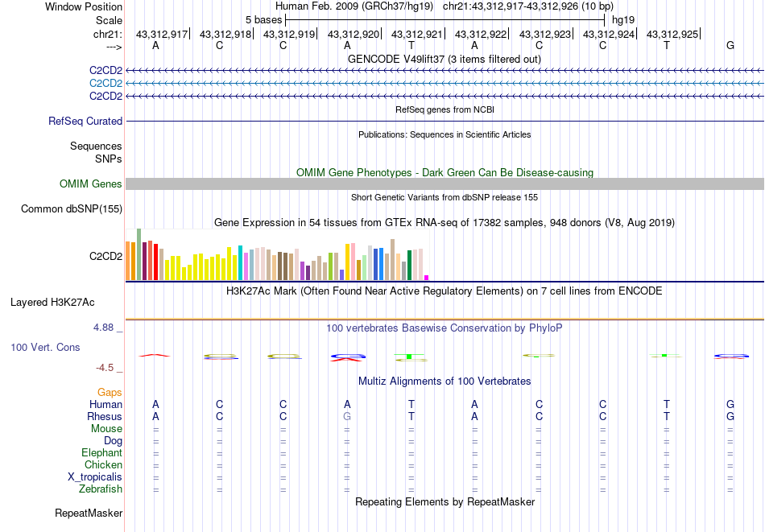
Task: Click RefSeq genes from NCBI title
Action: click(445, 109)
